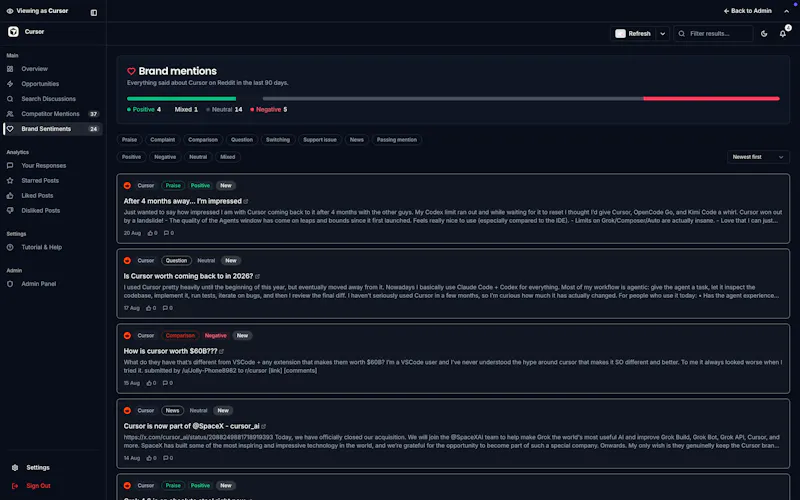This screenshot has height=500, width=800.
Task: Click the comment icon on the 15 Aug post
Action: click(x=165, y=383)
